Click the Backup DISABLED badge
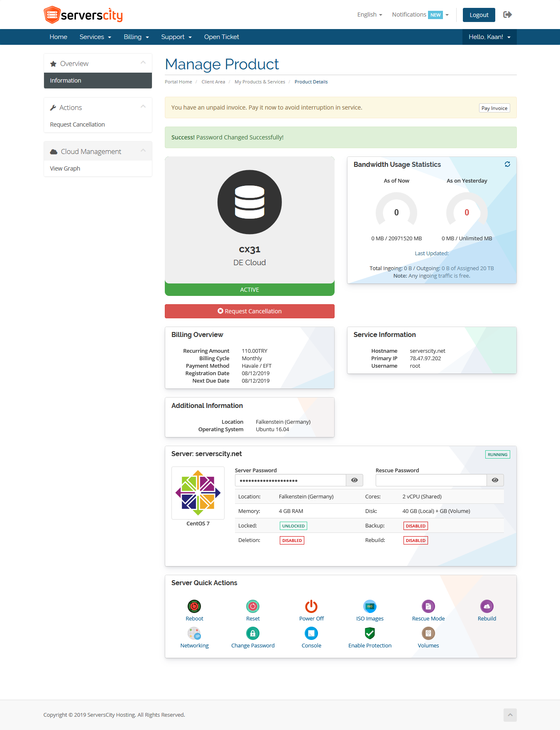 coord(416,526)
